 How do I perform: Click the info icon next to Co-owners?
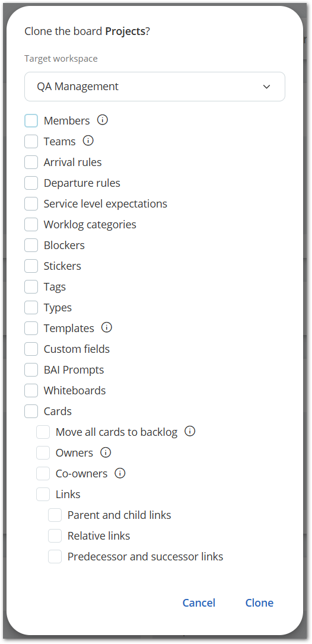pos(120,473)
